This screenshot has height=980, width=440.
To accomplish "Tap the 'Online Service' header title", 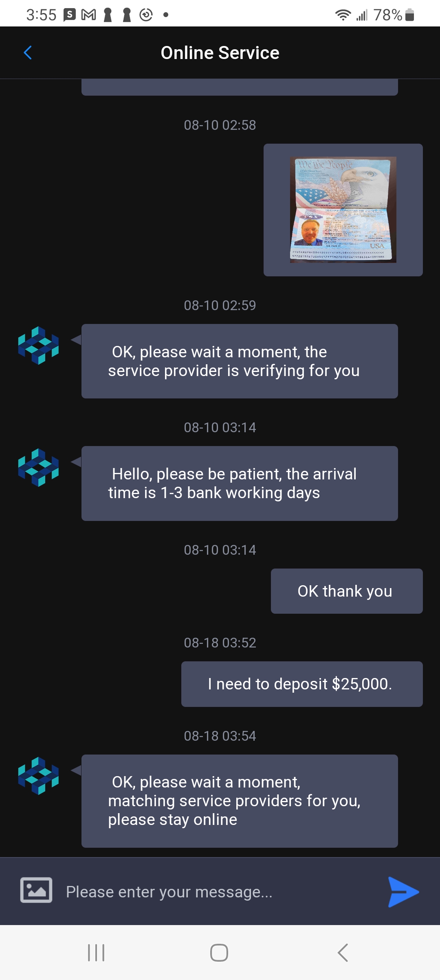I will click(220, 53).
